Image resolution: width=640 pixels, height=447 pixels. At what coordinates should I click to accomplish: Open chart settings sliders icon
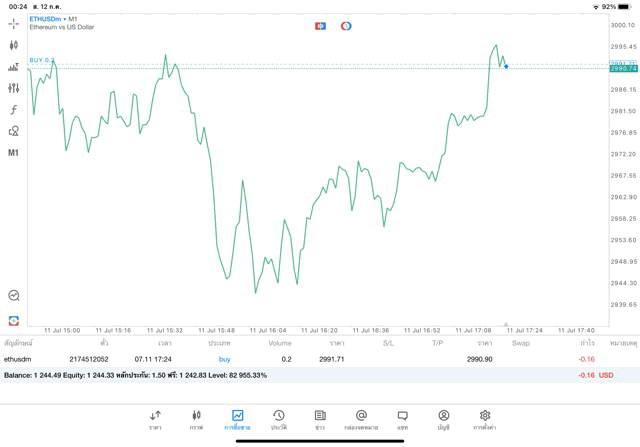click(x=14, y=88)
